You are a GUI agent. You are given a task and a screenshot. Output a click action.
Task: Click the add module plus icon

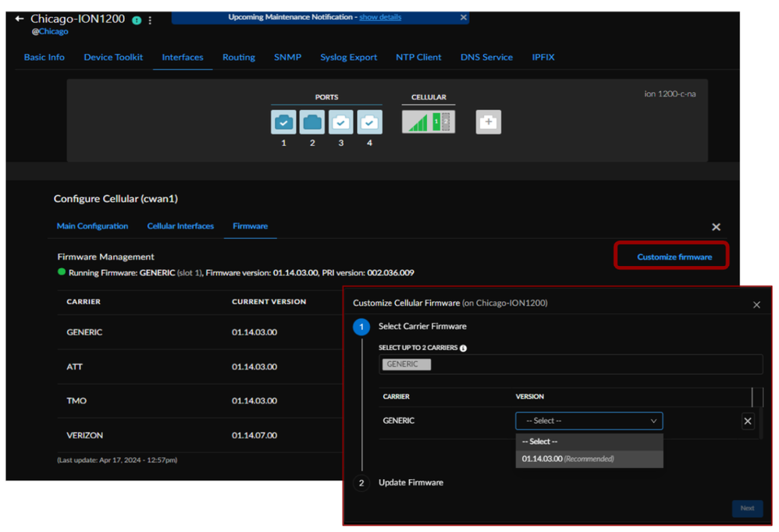coord(489,122)
